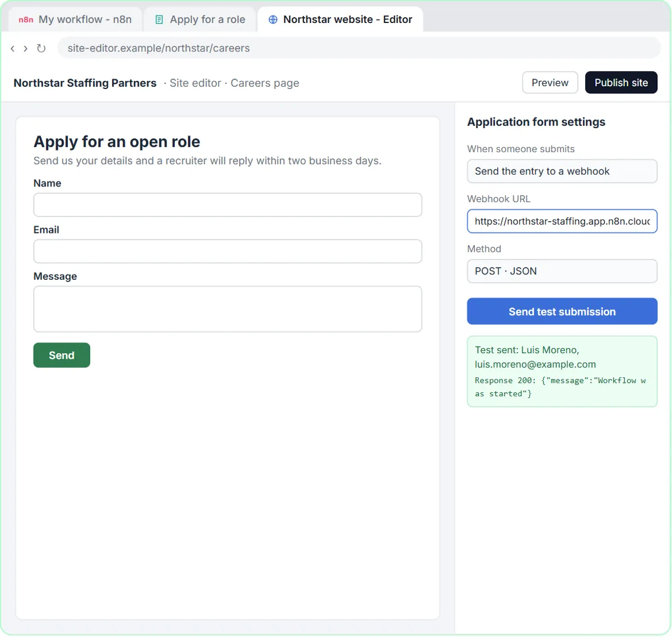
Task: Click the green Send button on the form
Action: 62,355
